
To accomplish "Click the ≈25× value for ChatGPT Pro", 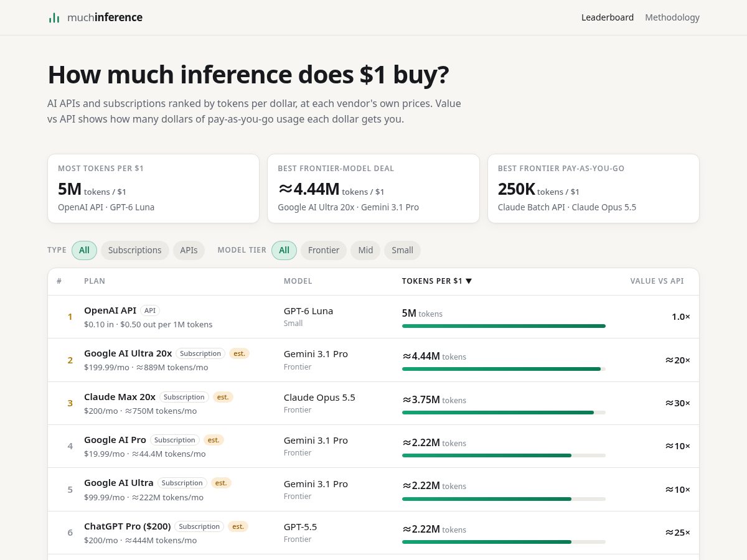I will 677,533.
